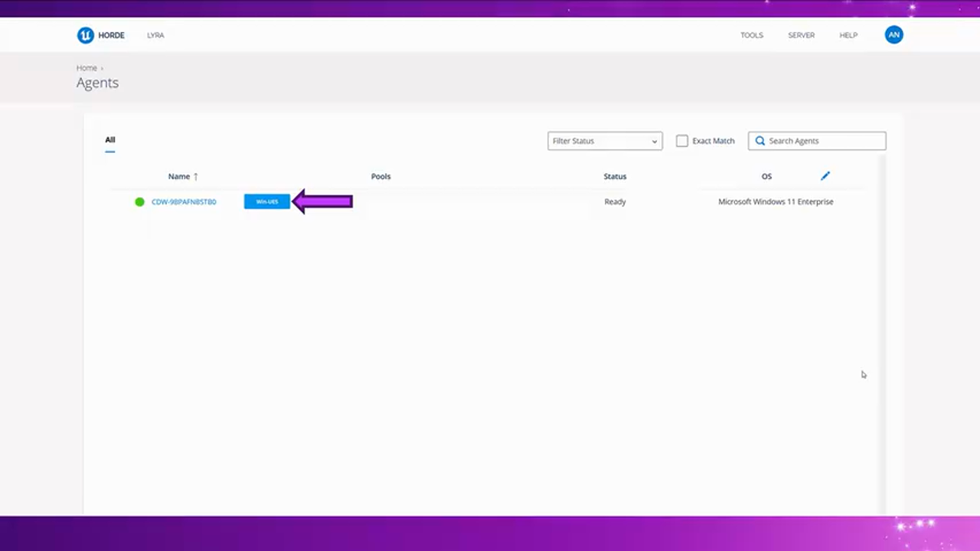This screenshot has height=551, width=980.
Task: Click the OS column header
Action: [766, 177]
